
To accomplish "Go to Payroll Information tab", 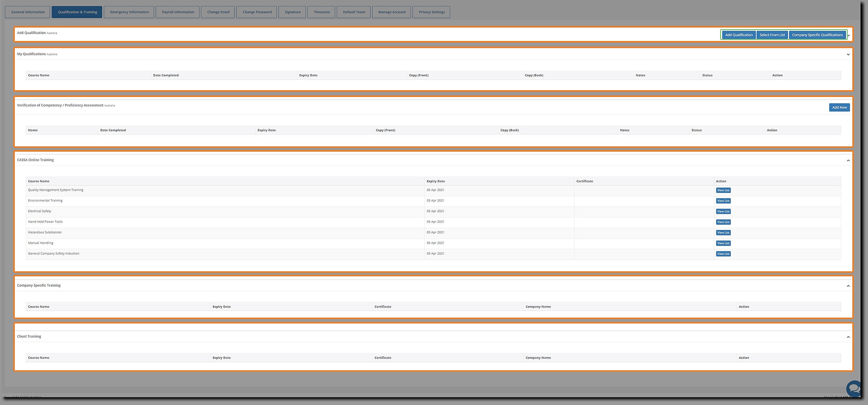I will point(178,12).
